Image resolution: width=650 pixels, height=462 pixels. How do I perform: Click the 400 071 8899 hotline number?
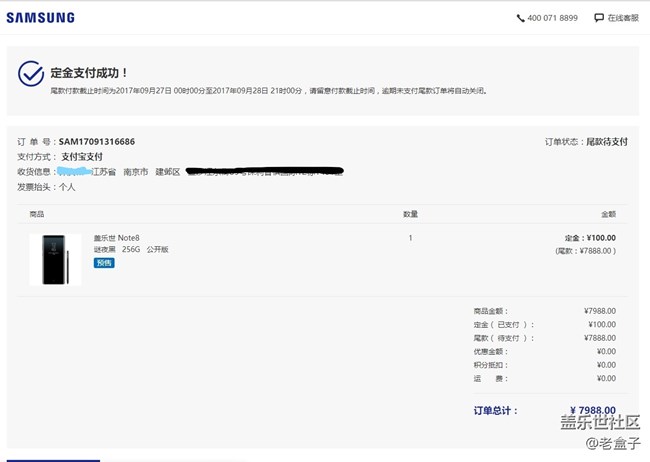pos(552,18)
